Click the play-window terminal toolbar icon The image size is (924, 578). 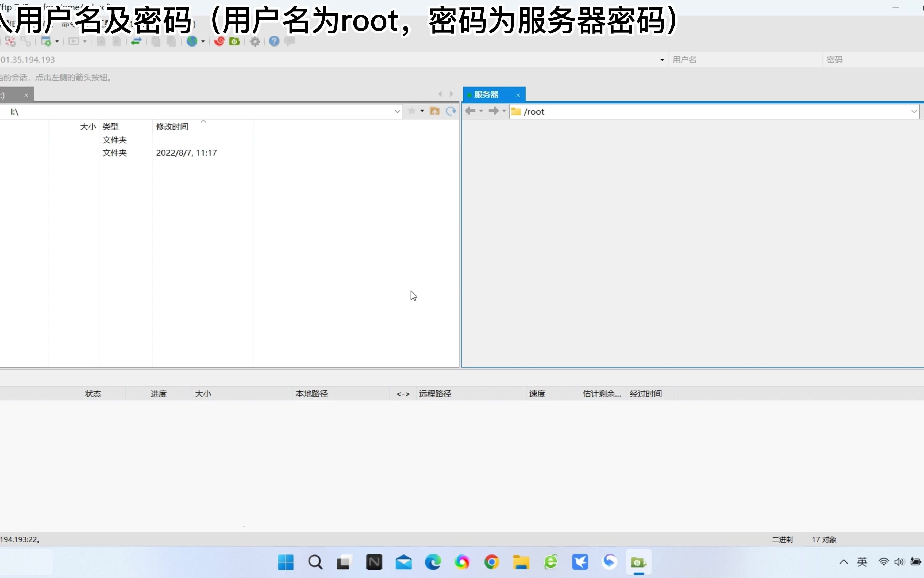pos(74,41)
